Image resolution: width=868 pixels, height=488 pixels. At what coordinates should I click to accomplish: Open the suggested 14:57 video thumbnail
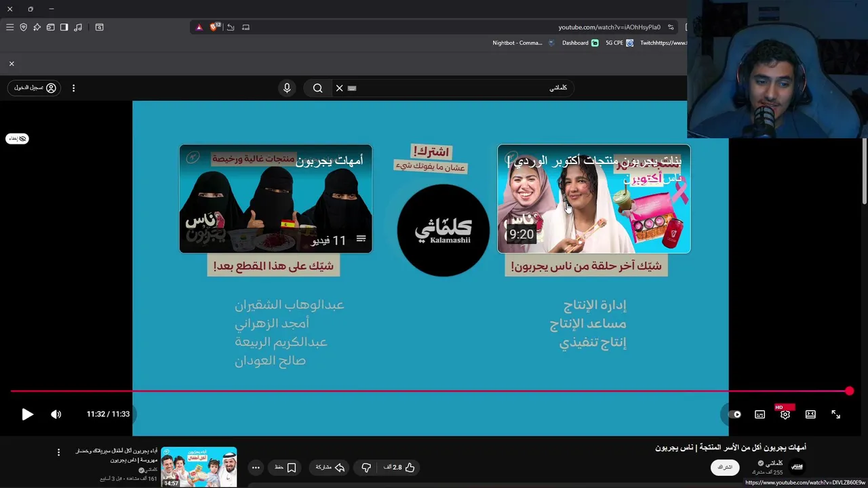tap(199, 467)
